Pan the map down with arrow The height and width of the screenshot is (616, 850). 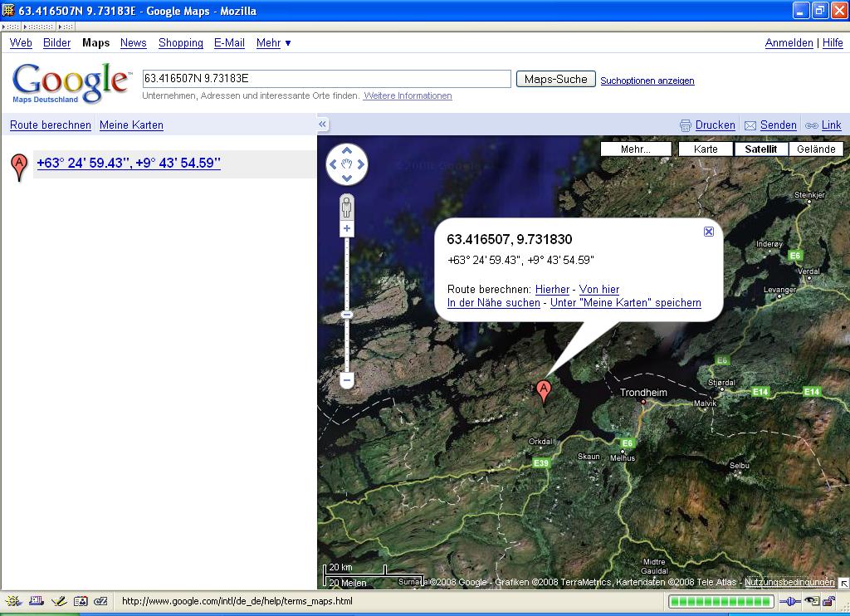pyautogui.click(x=347, y=178)
